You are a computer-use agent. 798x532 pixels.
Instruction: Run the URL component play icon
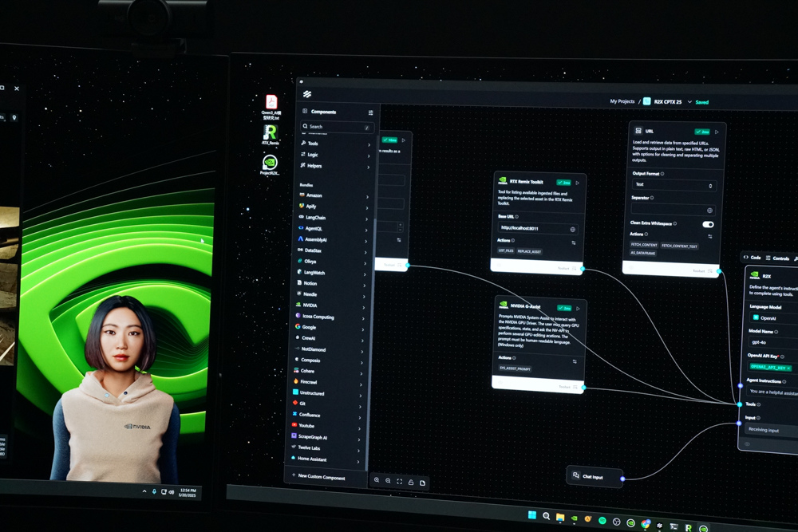717,132
